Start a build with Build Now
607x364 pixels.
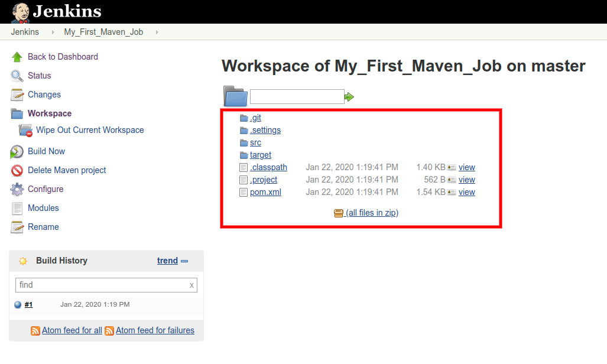click(x=47, y=152)
